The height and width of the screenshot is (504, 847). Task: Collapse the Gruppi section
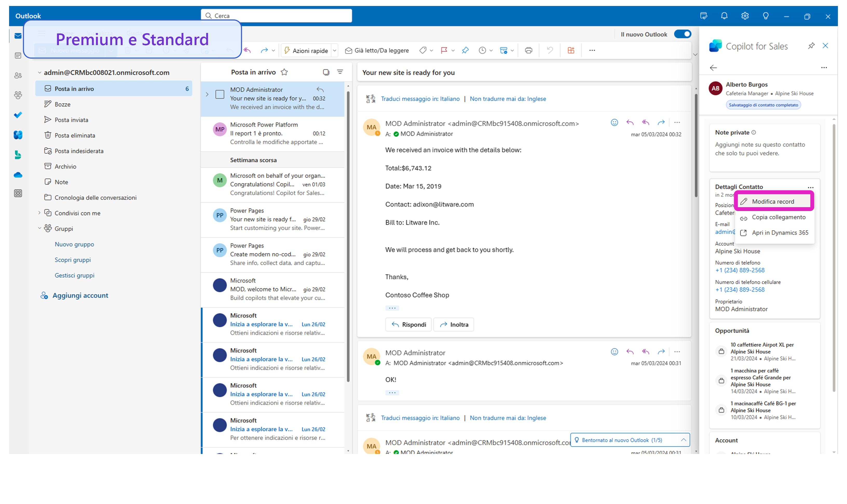tap(39, 228)
